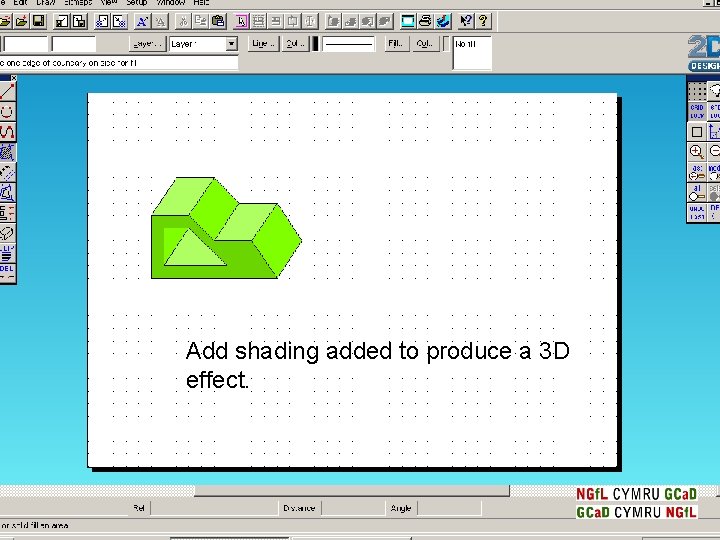
Task: Click the Cut scissors icon
Action: click(x=183, y=21)
